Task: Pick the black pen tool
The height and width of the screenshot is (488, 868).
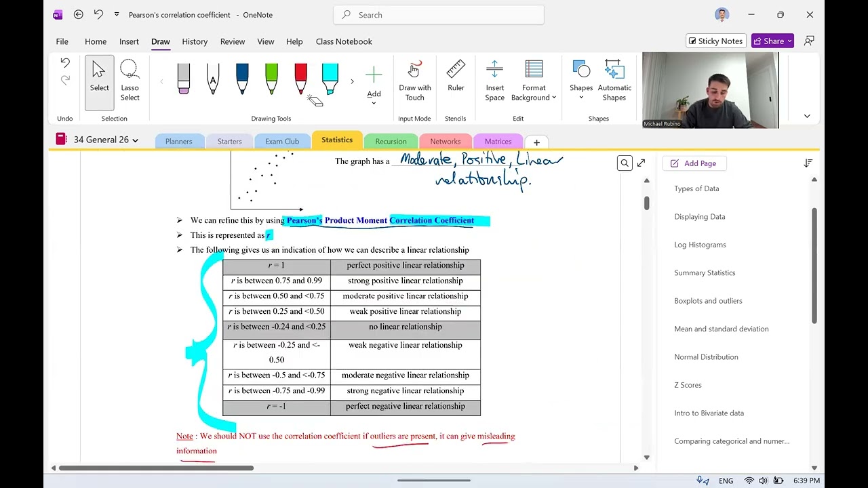Action: click(x=213, y=78)
